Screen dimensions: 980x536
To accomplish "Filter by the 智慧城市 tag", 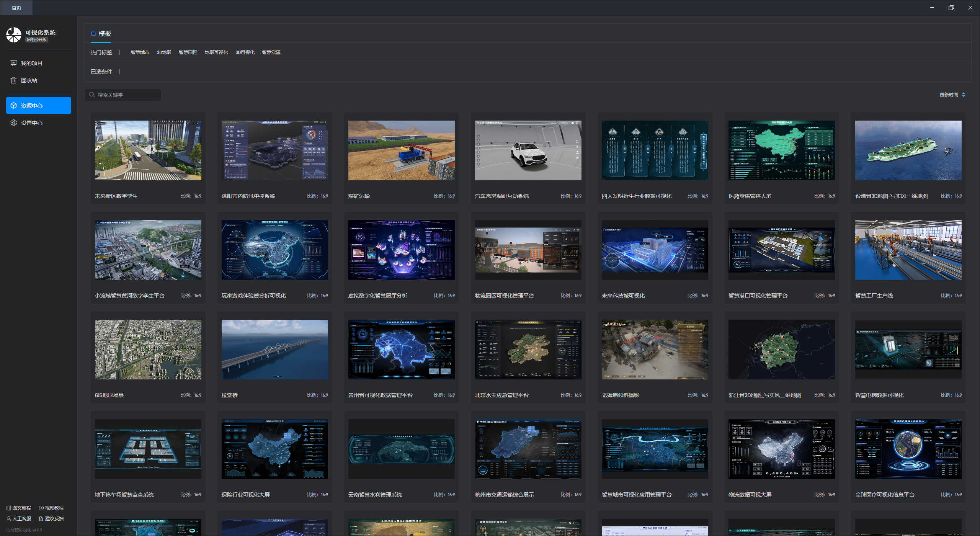I will [x=140, y=52].
